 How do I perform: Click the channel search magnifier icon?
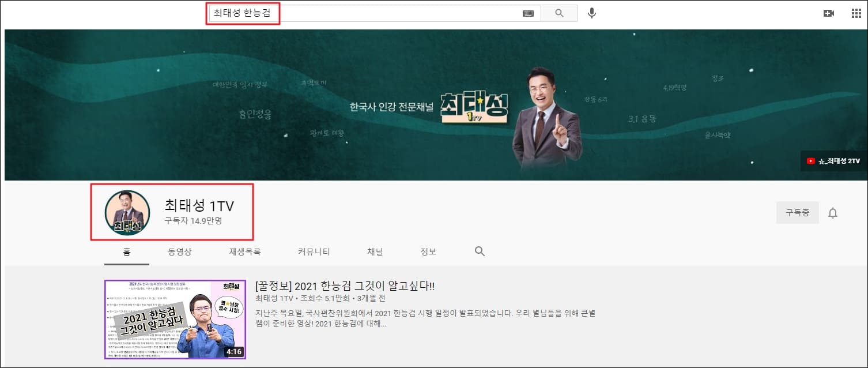[480, 251]
